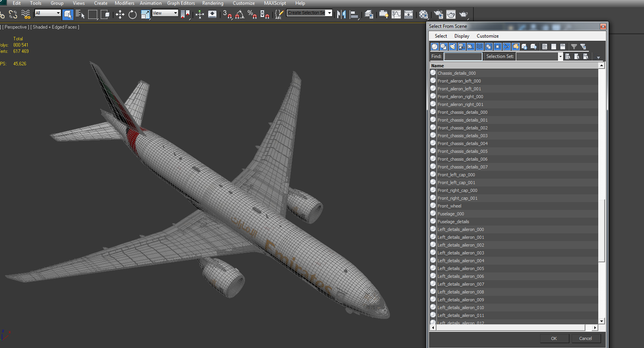
Task: Open selection filter 'All' dropdown
Action: coord(47,13)
